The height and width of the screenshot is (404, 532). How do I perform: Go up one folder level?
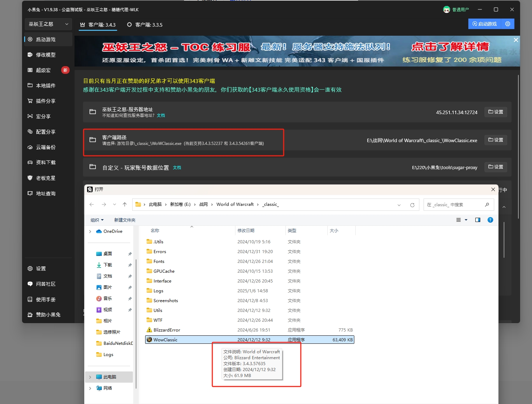pyautogui.click(x=125, y=204)
